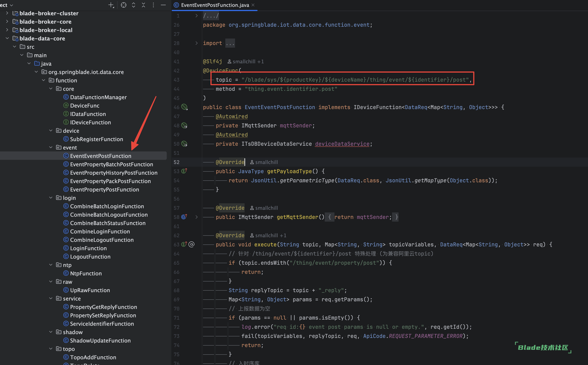The height and width of the screenshot is (365, 588).
Task: Open EventPropertyBatchPostFunction class
Action: (111, 164)
